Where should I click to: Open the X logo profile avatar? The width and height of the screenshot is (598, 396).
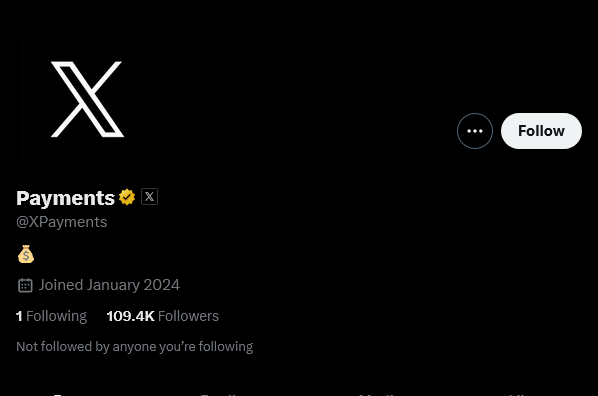(x=88, y=99)
